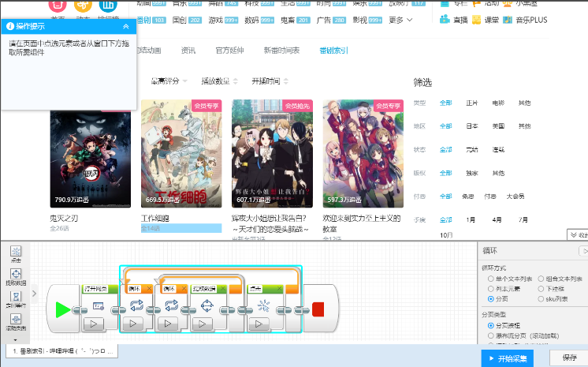
Task: Filter 版权 by 独家
Action: [x=472, y=173]
